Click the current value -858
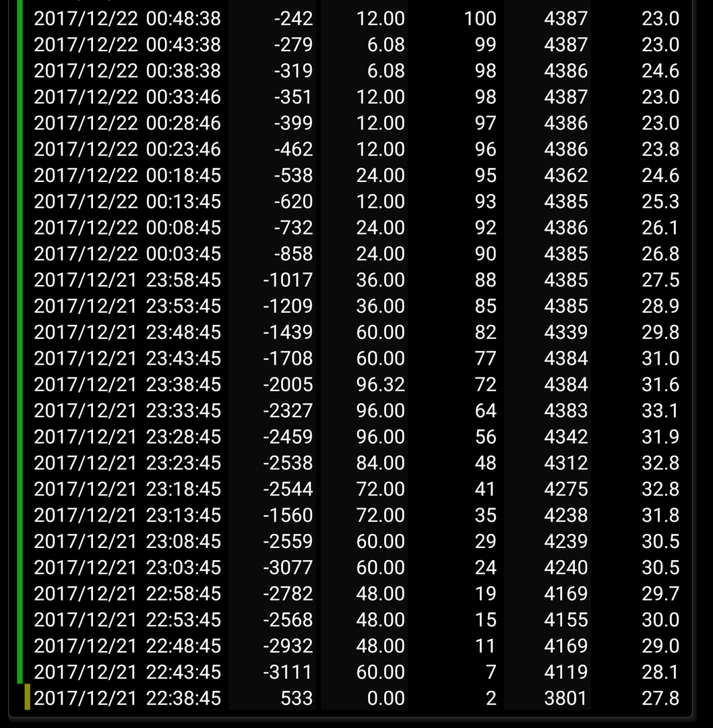 click(x=293, y=254)
